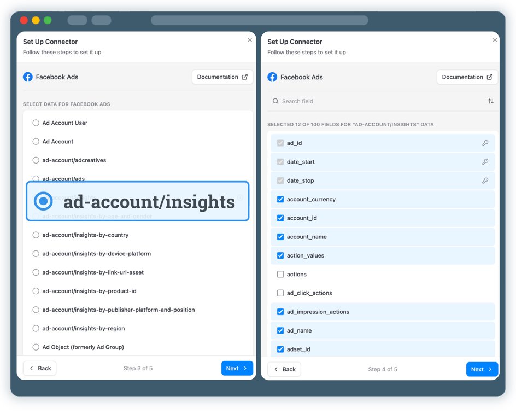Click the 'Step 3 of 5' label
Image resolution: width=516 pixels, height=420 pixels.
138,369
